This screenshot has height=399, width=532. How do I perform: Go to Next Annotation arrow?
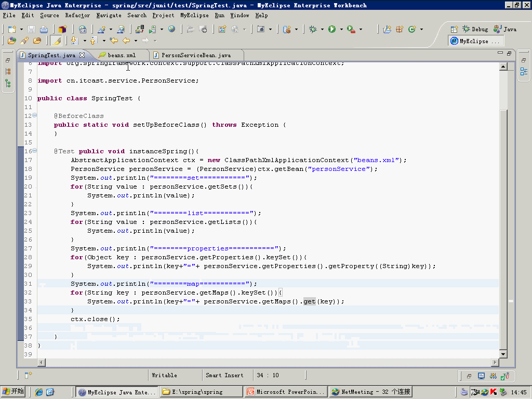coord(75,41)
